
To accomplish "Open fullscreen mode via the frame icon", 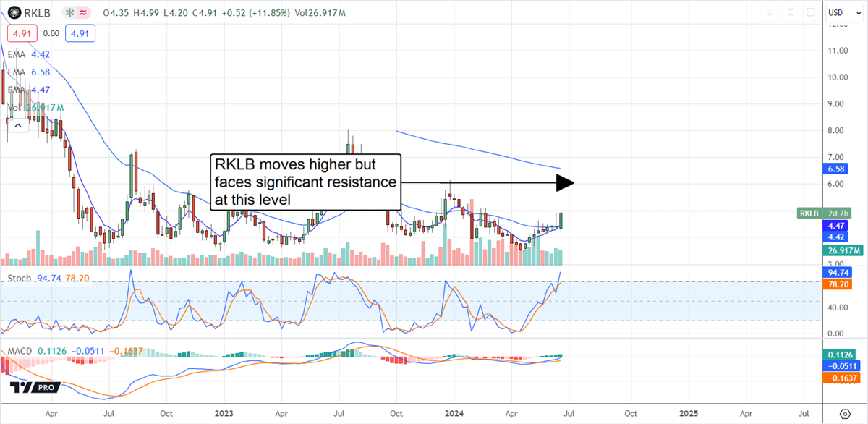I will [x=810, y=12].
